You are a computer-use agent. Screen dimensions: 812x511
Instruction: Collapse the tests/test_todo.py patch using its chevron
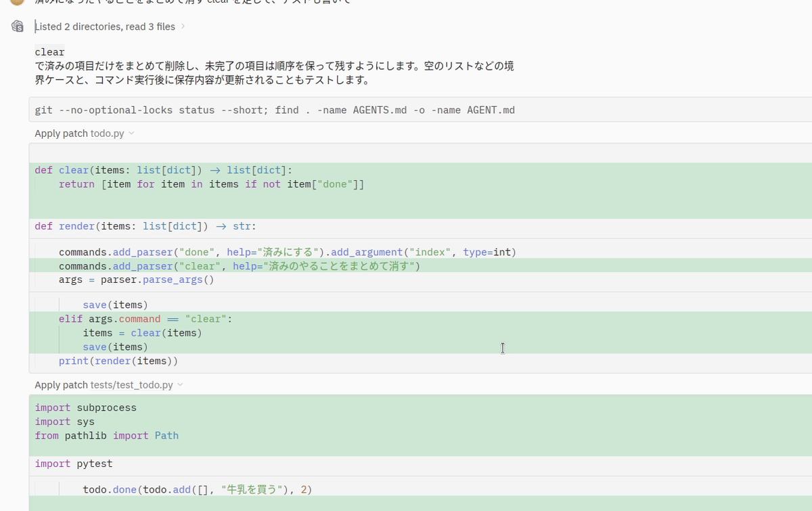[180, 385]
